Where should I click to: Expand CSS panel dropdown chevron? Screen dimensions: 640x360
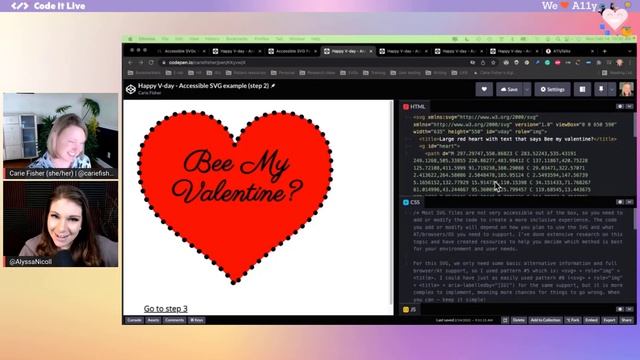[x=629, y=202]
